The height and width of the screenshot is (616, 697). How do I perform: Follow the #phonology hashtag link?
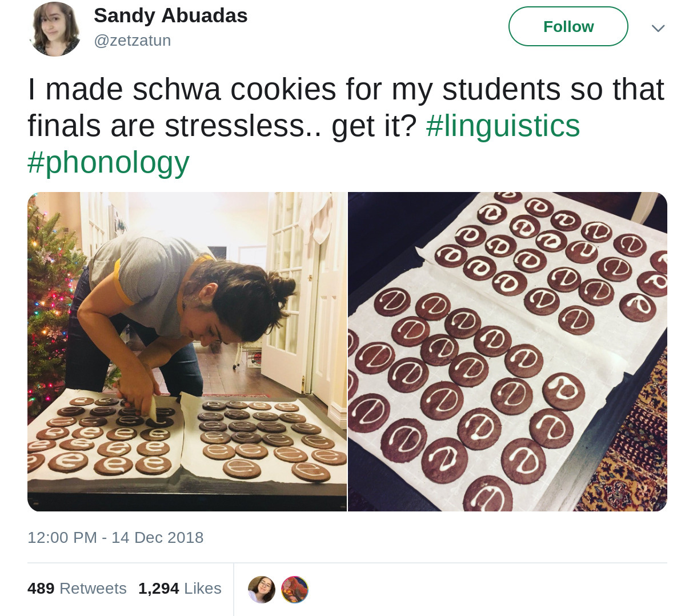109,162
